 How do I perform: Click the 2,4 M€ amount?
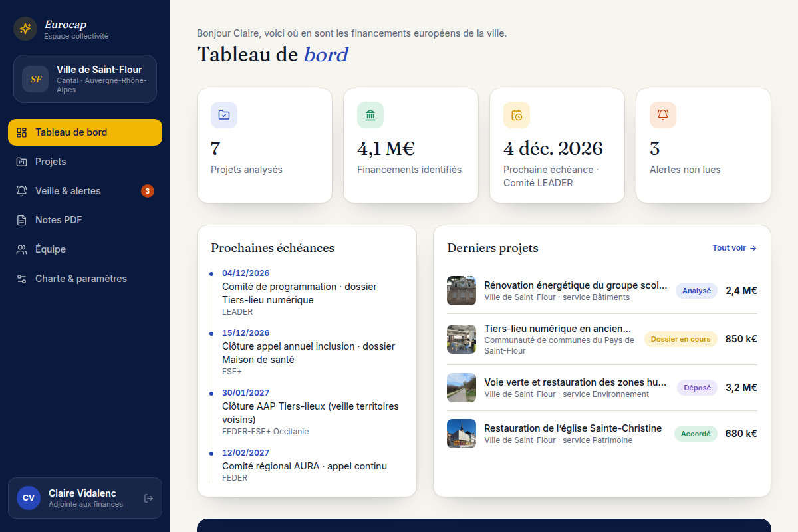(741, 291)
